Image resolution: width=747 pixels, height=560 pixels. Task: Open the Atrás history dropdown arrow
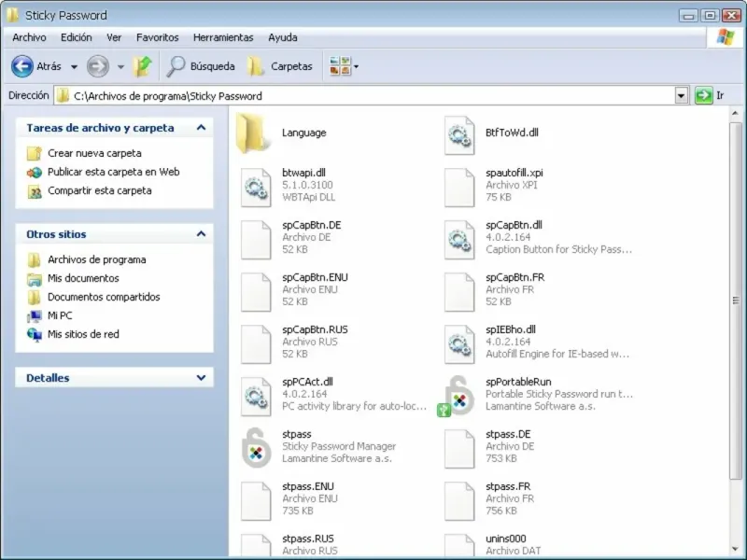point(74,66)
